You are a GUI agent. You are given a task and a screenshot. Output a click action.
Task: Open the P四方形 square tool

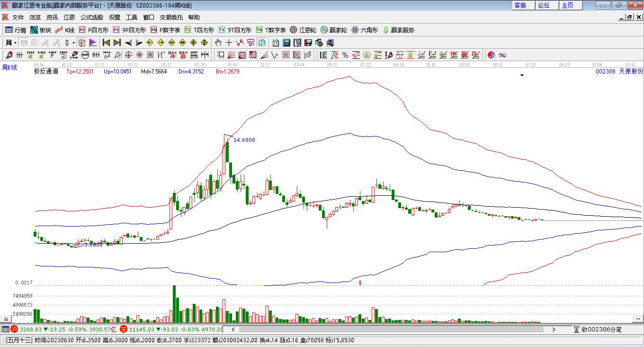(93, 30)
